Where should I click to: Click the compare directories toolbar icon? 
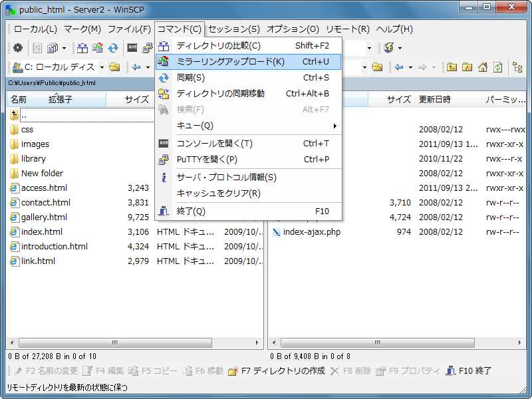click(x=82, y=48)
